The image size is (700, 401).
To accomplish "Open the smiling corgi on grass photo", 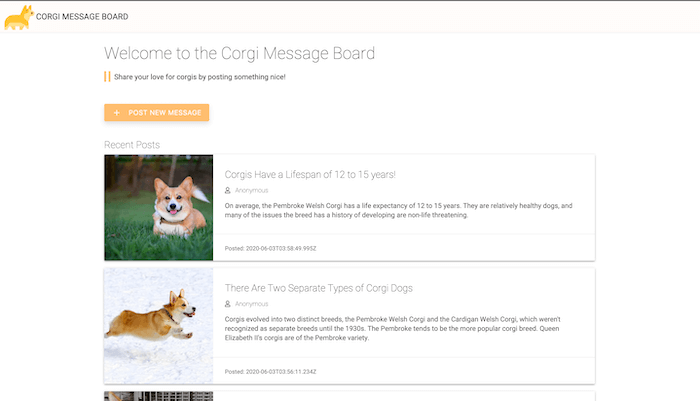I will click(x=158, y=207).
